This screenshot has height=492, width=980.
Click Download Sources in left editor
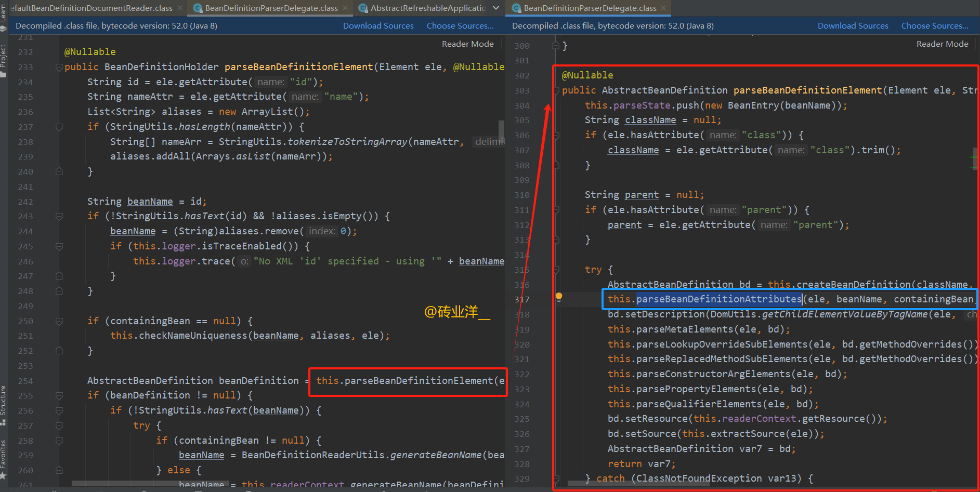click(x=378, y=26)
